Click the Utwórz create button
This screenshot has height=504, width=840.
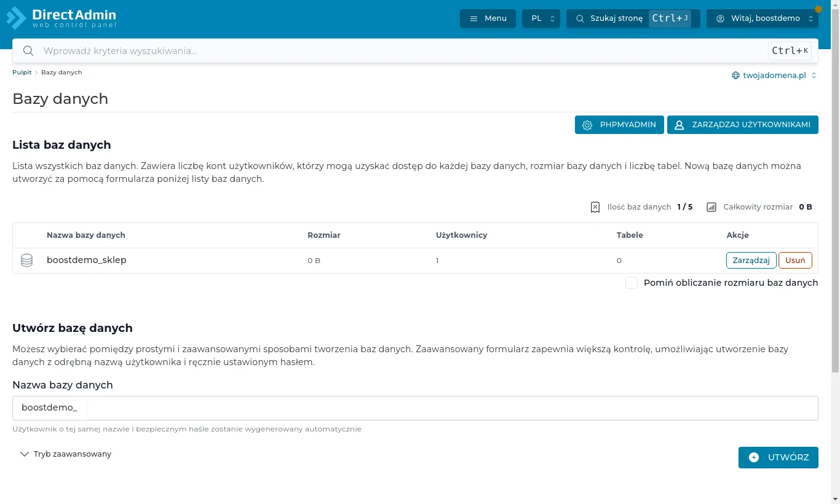click(x=779, y=457)
